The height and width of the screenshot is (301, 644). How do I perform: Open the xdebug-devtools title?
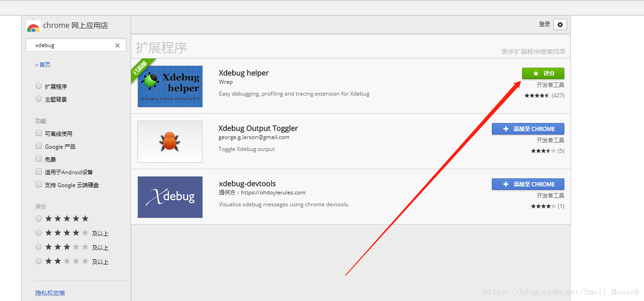point(247,183)
